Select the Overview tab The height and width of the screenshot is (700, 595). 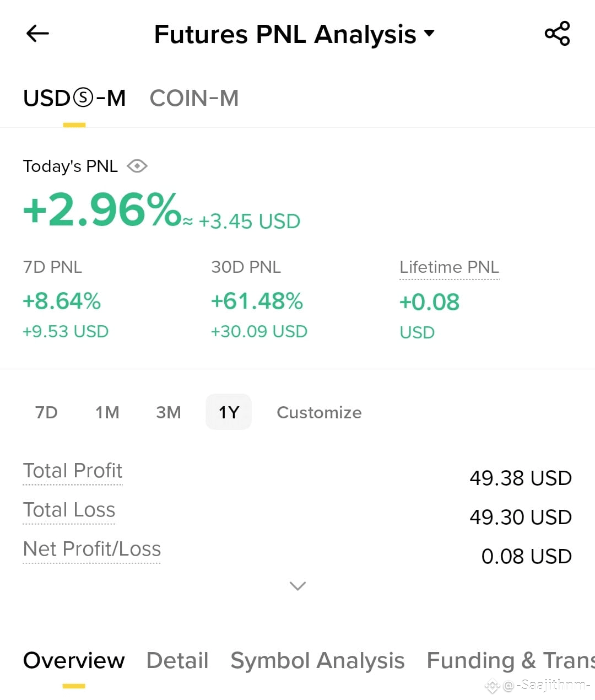click(x=74, y=660)
